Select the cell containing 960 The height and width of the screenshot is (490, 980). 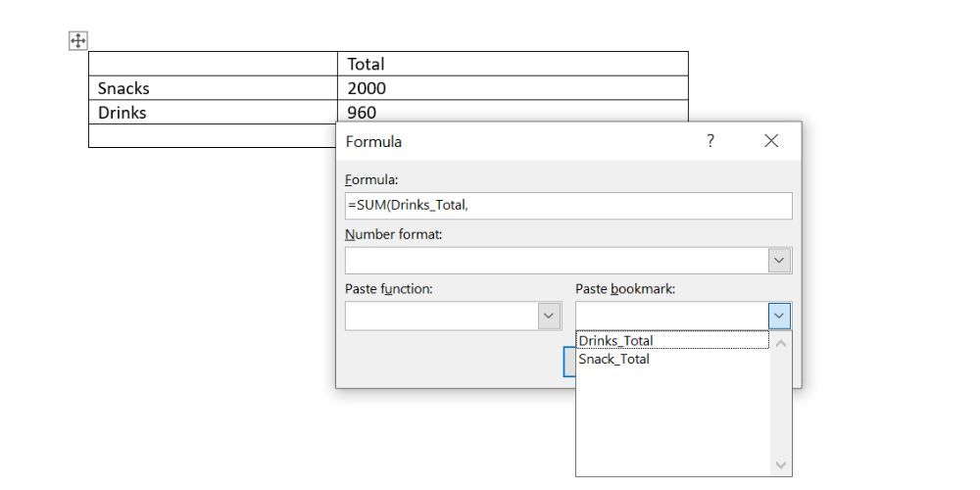(x=513, y=113)
